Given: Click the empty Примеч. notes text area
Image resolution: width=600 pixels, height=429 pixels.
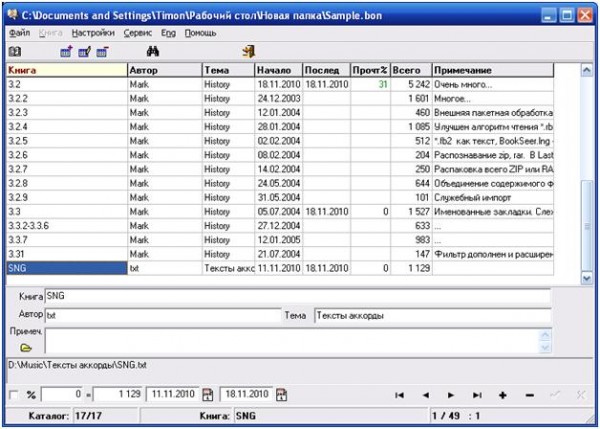Looking at the screenshot, I should [x=292, y=341].
